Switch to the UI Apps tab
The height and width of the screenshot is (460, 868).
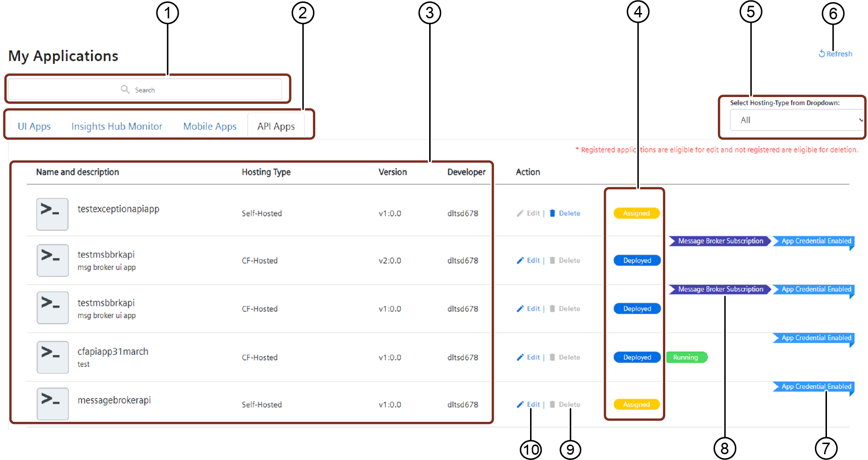tap(34, 126)
